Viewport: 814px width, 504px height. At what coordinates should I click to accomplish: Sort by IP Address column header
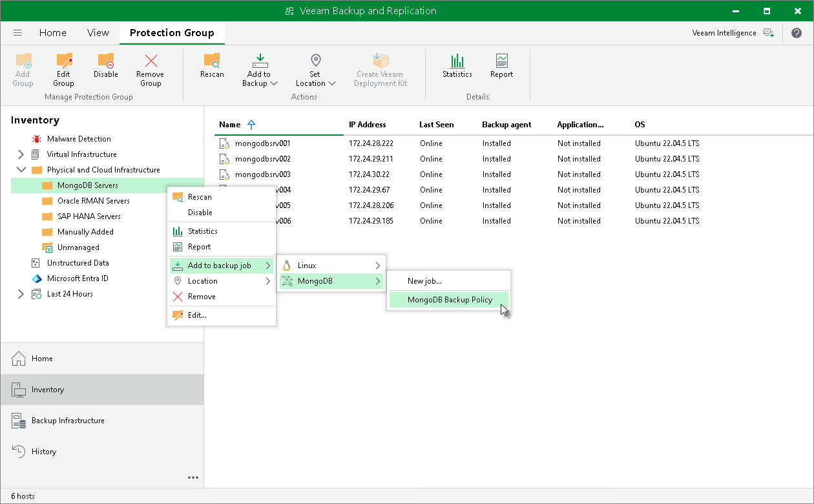click(368, 125)
